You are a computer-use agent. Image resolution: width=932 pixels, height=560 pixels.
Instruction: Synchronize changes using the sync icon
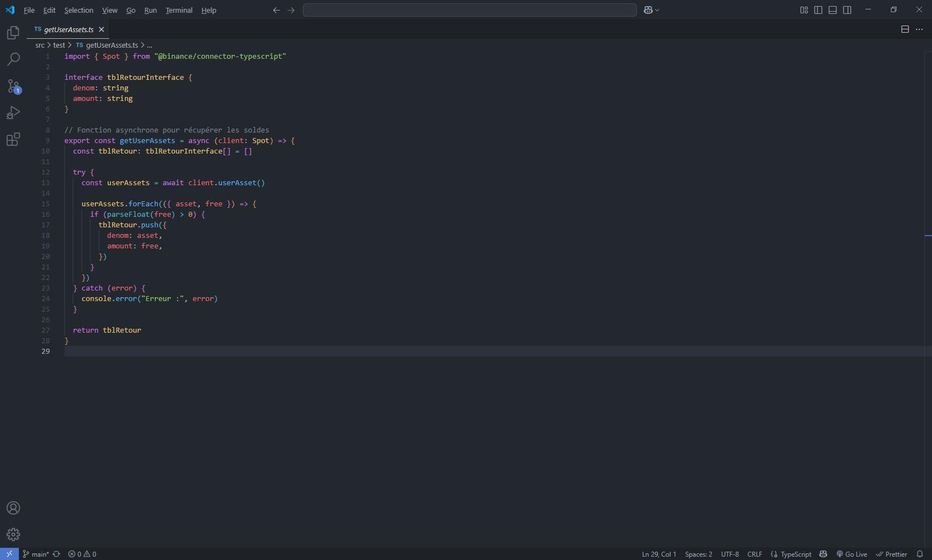[x=57, y=554]
